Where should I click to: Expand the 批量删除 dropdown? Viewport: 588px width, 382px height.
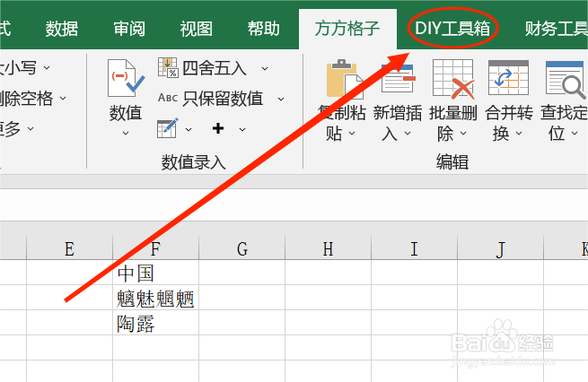463,133
